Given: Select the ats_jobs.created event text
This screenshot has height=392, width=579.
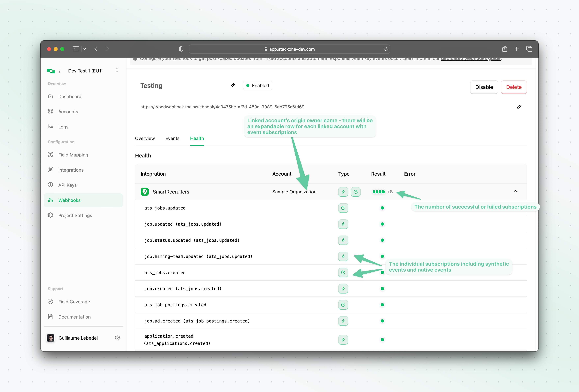Looking at the screenshot, I should (165, 273).
